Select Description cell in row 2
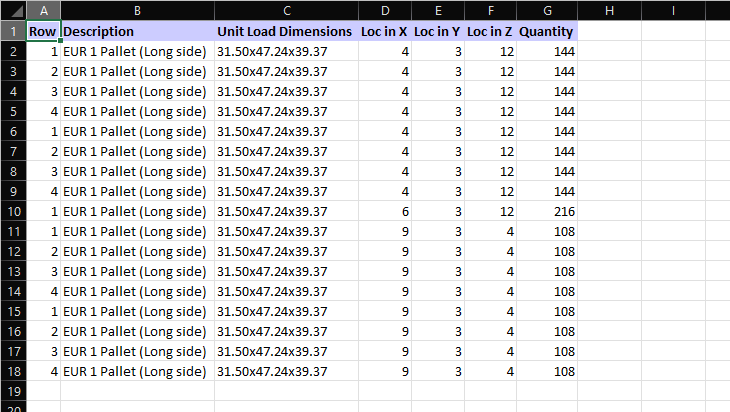Viewport: 730px width, 412px height. point(137,51)
